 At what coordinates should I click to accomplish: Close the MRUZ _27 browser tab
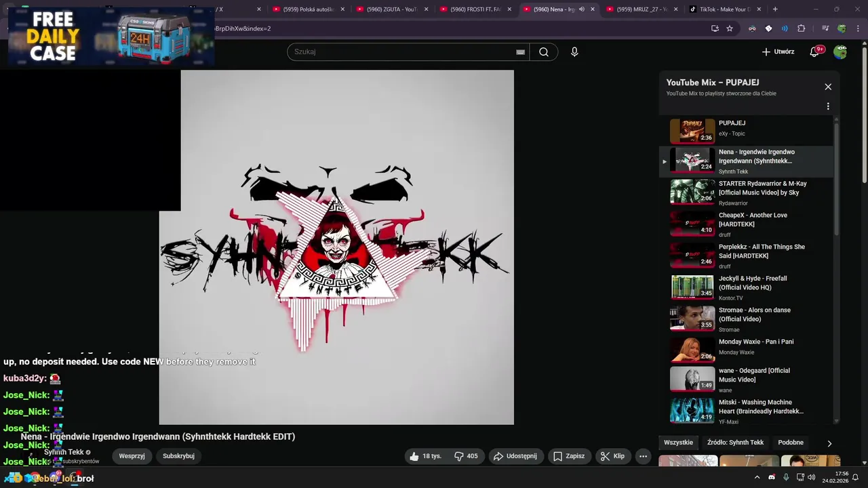coord(676,9)
